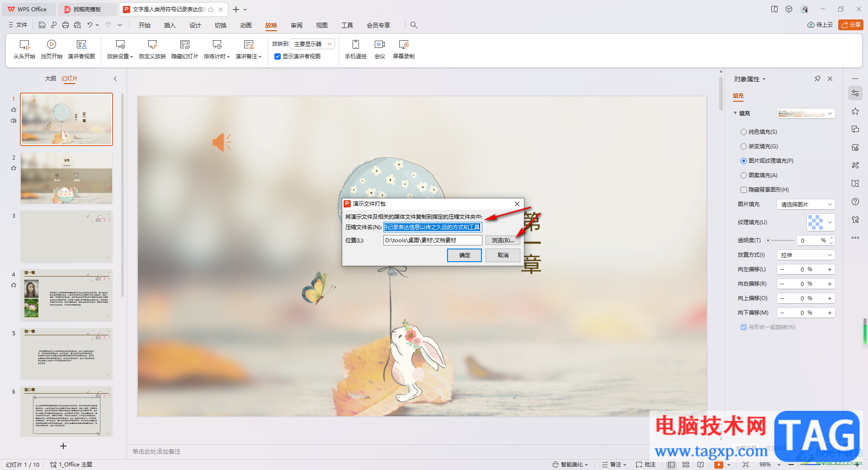The width and height of the screenshot is (868, 470).
Task: Select pattern fill radio option
Action: point(744,175)
